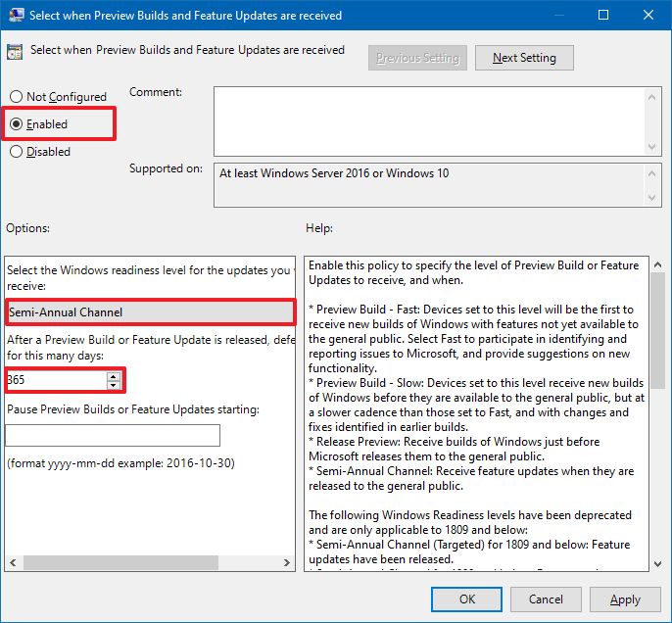Click the defer days field showing 365
Screen dimensions: 672x623
[56, 380]
